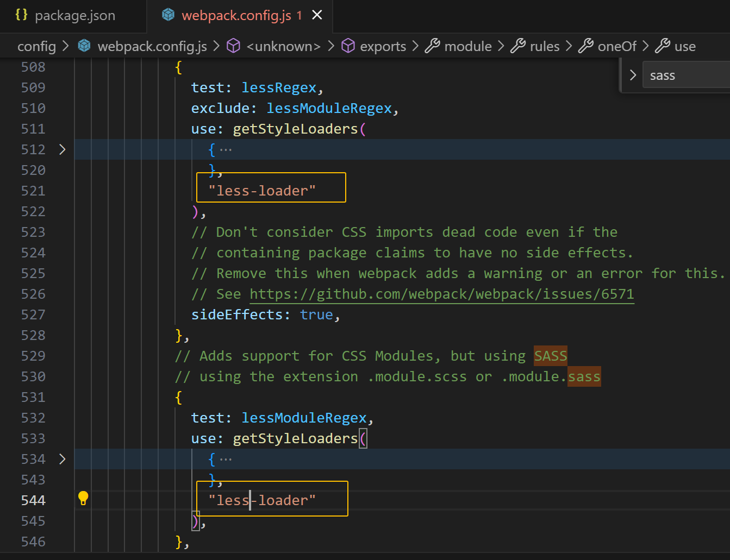The image size is (730, 560).
Task: Click line number 544
Action: click(x=33, y=500)
